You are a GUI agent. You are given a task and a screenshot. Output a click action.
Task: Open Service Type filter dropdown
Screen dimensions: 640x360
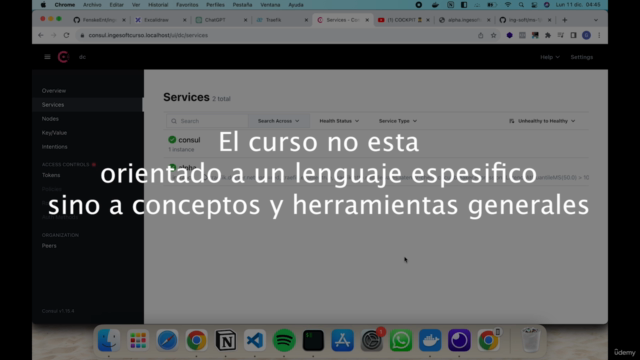[398, 121]
